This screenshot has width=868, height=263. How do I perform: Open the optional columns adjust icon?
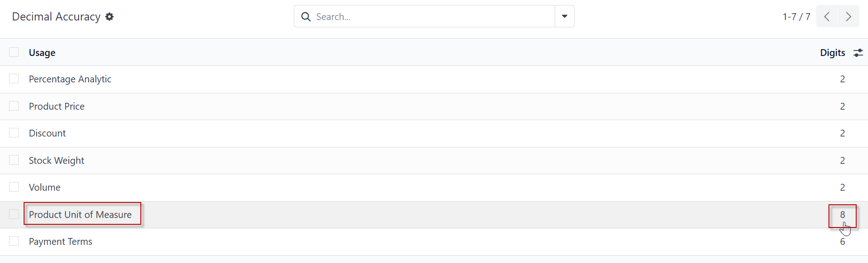click(x=858, y=53)
